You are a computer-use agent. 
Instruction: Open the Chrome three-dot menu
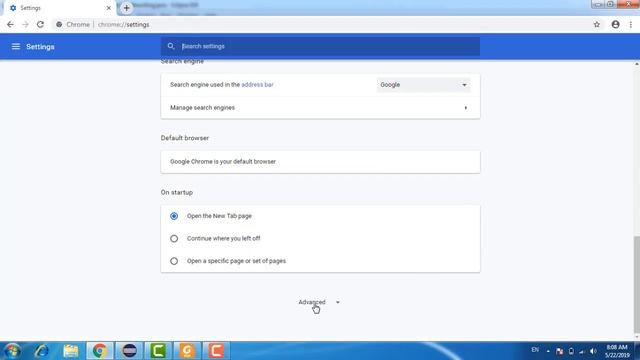(x=631, y=24)
